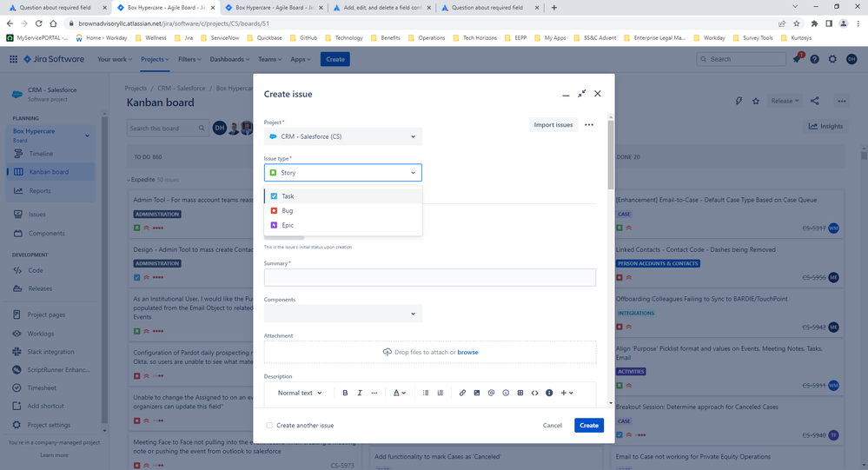868x470 pixels.
Task: Insert bullet list in description
Action: point(426,393)
